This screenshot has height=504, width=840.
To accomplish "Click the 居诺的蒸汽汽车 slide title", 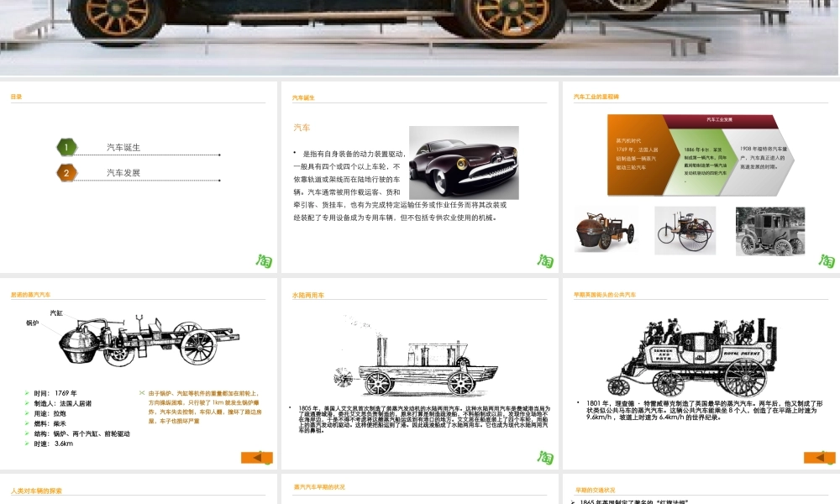I will (30, 295).
